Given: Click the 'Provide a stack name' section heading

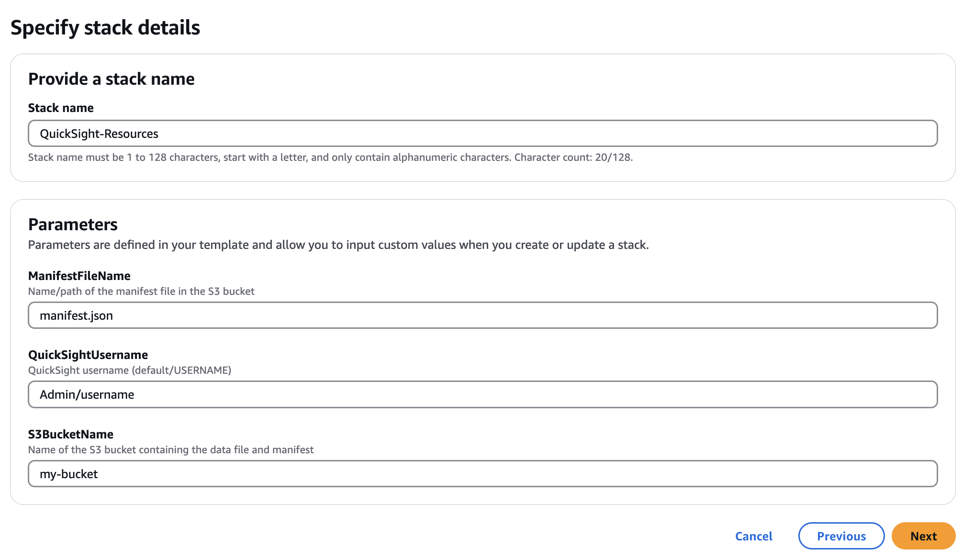Looking at the screenshot, I should (111, 79).
